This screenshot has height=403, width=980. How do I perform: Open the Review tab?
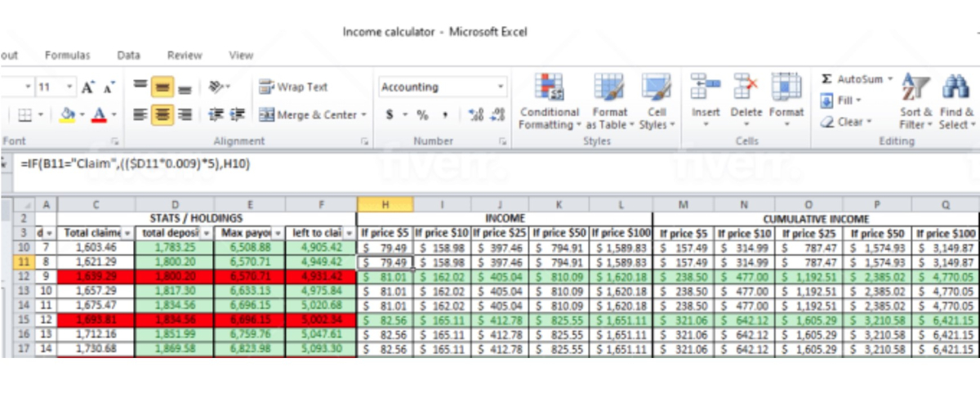point(184,56)
